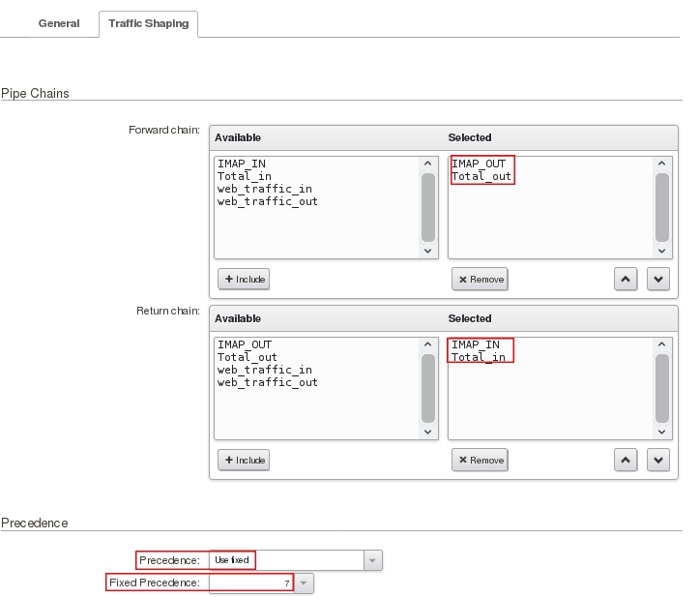Select the Traffic Shaping tab
The width and height of the screenshot is (700, 598).
click(149, 23)
